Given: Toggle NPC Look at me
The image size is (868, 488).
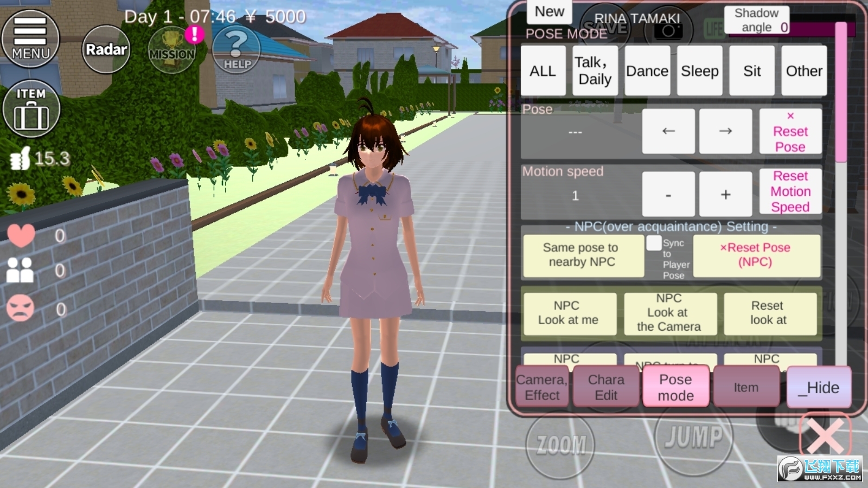Looking at the screenshot, I should (570, 313).
